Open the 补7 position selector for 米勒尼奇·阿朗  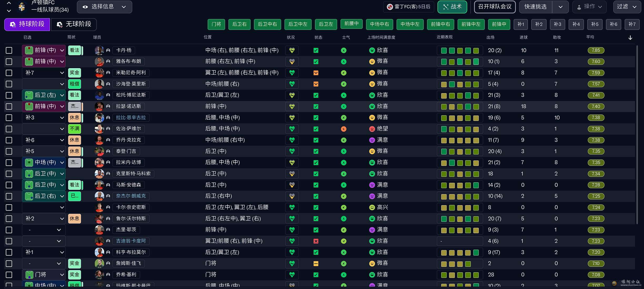pyautogui.click(x=44, y=73)
